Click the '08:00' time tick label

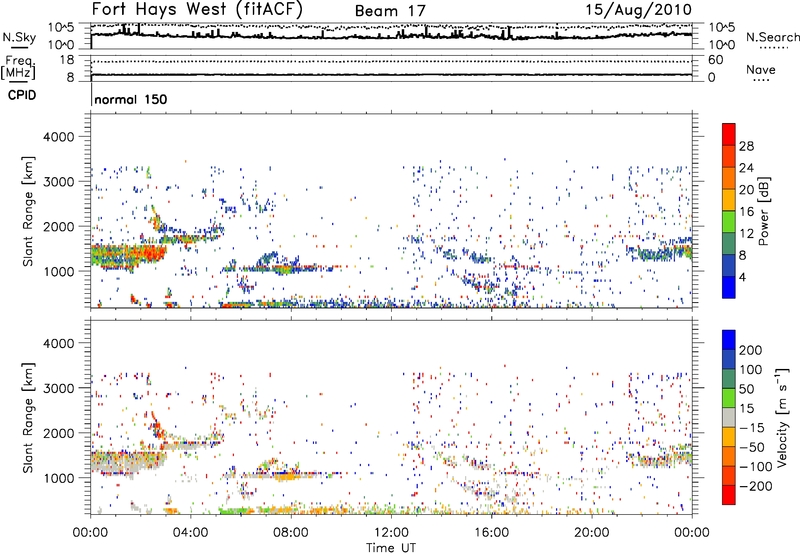click(x=291, y=533)
